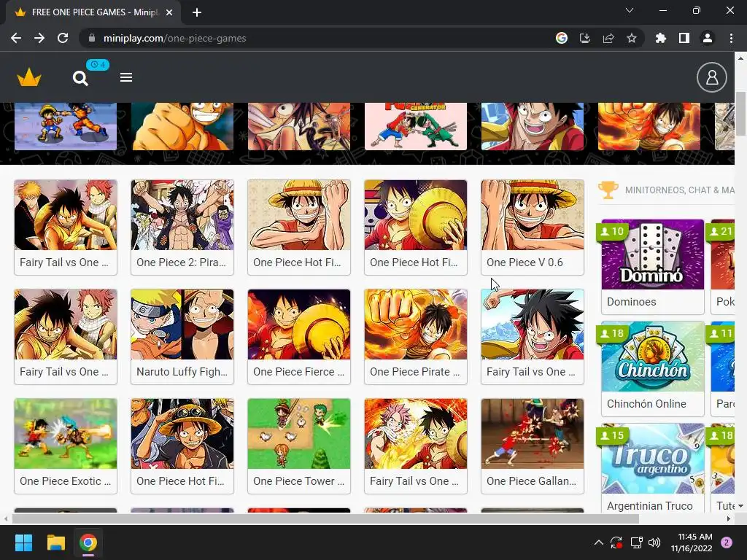Click the Google account icon in address bar

point(562,38)
